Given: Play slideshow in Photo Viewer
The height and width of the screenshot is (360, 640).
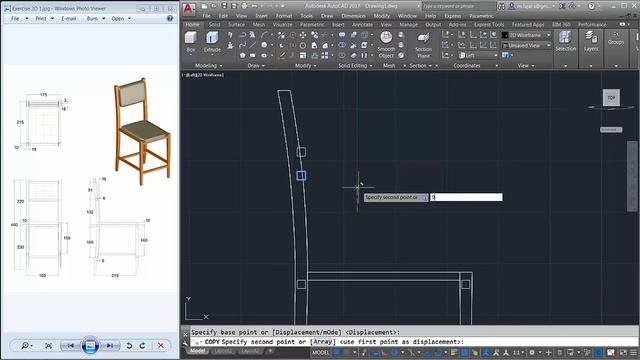Looking at the screenshot, I should click(x=90, y=346).
